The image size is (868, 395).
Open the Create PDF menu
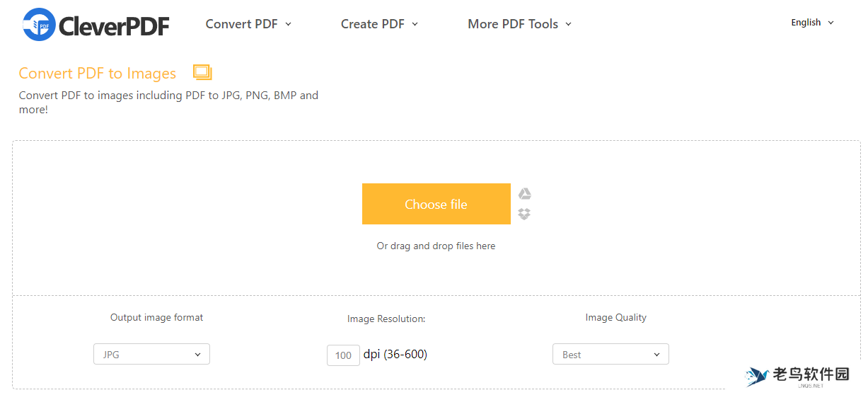point(379,24)
